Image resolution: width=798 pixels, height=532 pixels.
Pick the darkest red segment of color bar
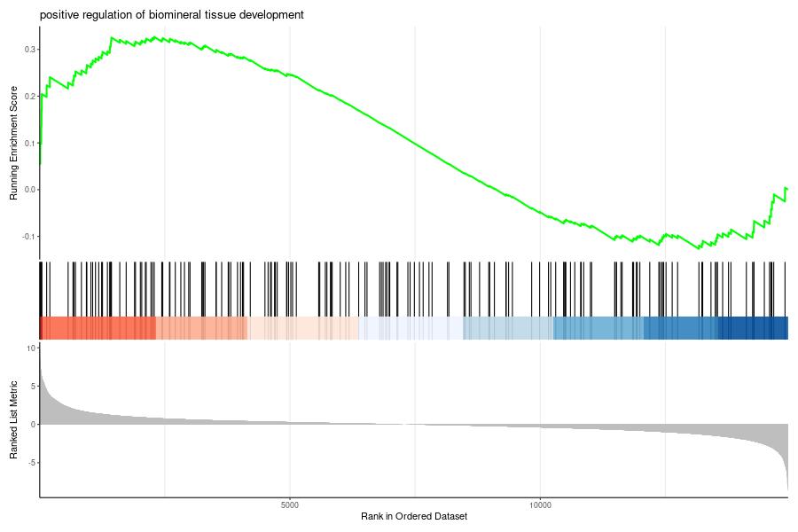click(98, 328)
